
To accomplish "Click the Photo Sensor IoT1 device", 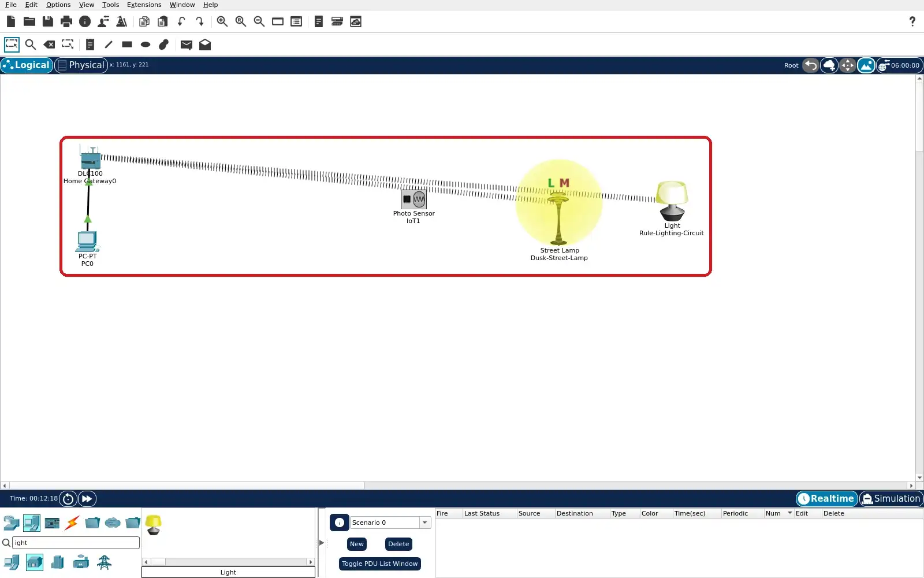I will tap(413, 199).
